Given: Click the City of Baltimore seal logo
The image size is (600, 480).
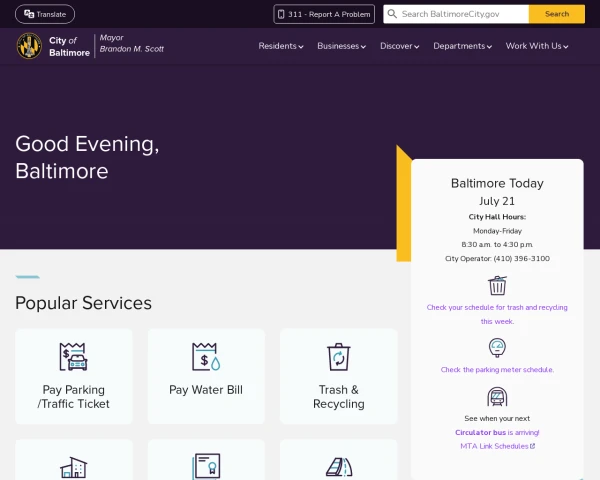Looking at the screenshot, I should tap(29, 46).
